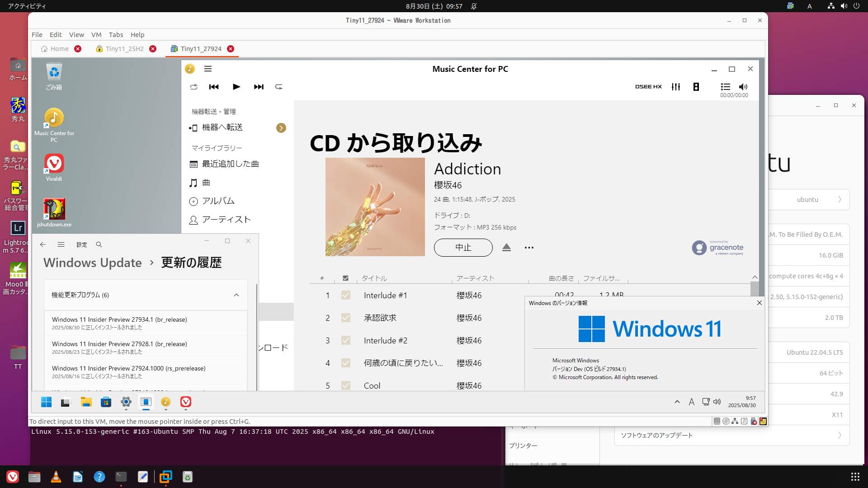Sort tracks by アーティスト column header

point(476,278)
